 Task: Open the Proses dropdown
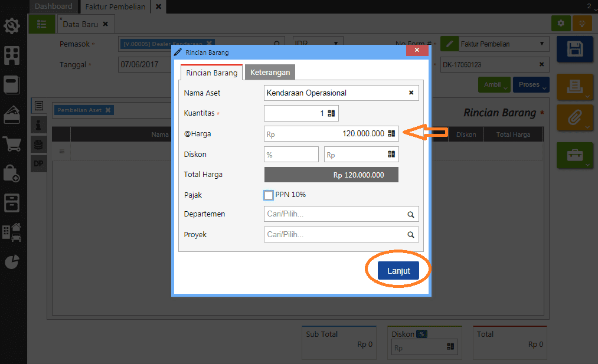(530, 84)
